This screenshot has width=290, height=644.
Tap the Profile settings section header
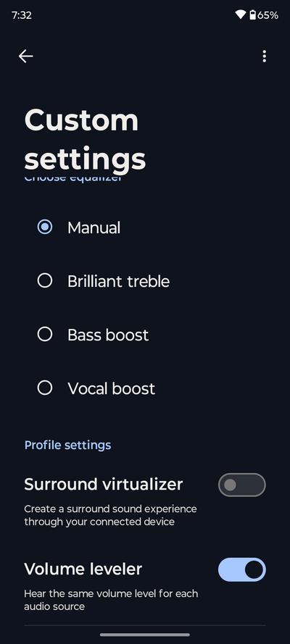coord(67,446)
